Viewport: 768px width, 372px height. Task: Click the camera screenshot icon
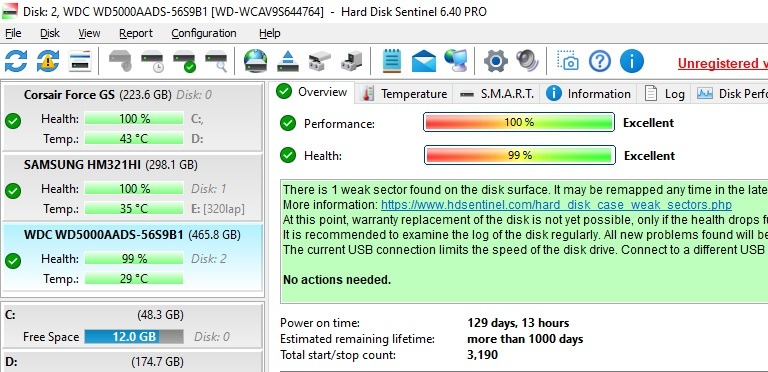click(568, 62)
